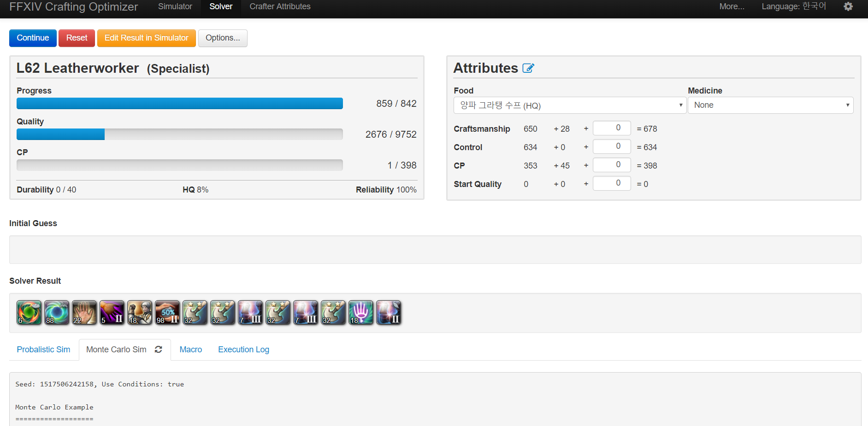Image resolution: width=868 pixels, height=426 pixels.
Task: Click the first two-star hammer icon costing 32
Action: point(195,313)
